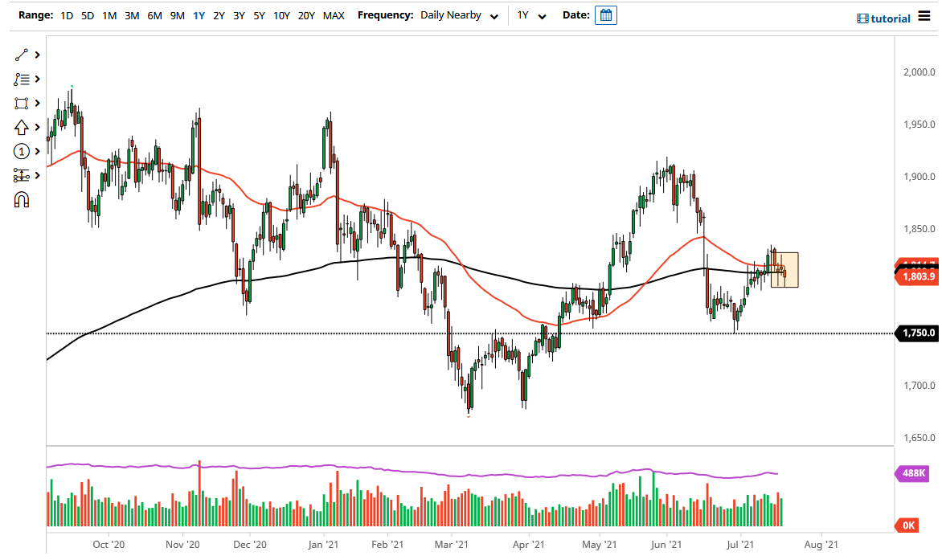This screenshot has width=942, height=560.
Task: Click the Aug '21 date axis label
Action: (821, 545)
